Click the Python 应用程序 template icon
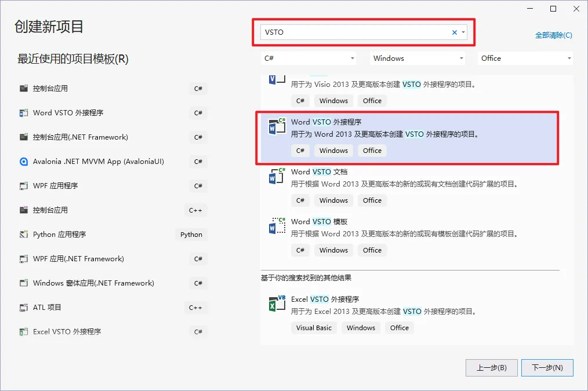 pyautogui.click(x=24, y=235)
